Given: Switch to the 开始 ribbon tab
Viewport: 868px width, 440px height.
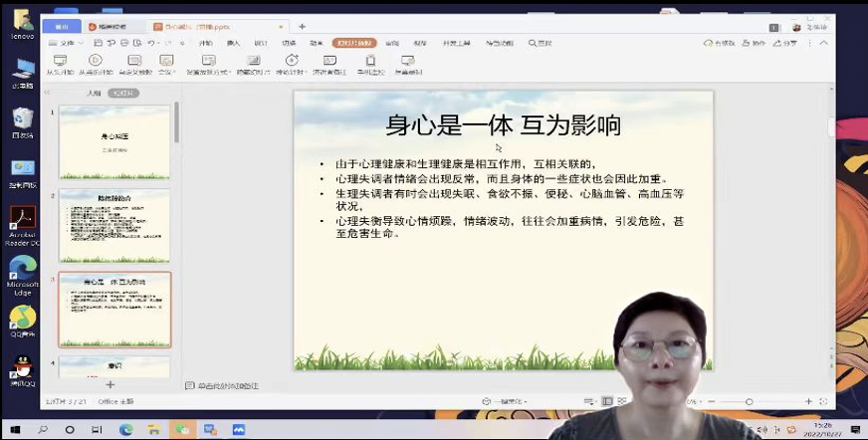Looking at the screenshot, I should pos(205,43).
